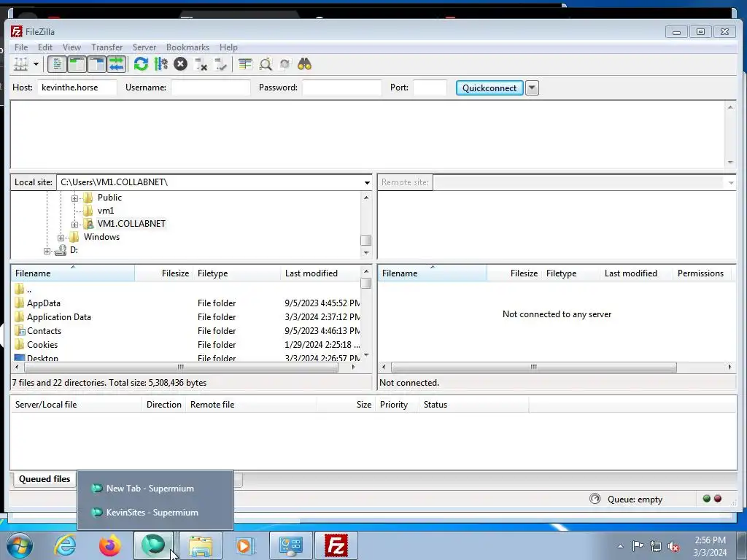The height and width of the screenshot is (560, 747).
Task: Open the Site Manager icon
Action: coord(21,64)
